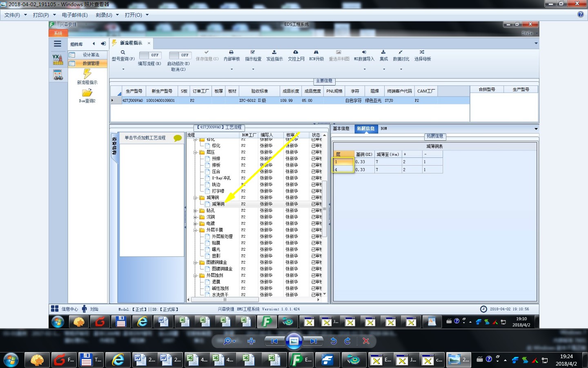
Task: Click the yellow speech bubble icon
Action: (x=178, y=138)
